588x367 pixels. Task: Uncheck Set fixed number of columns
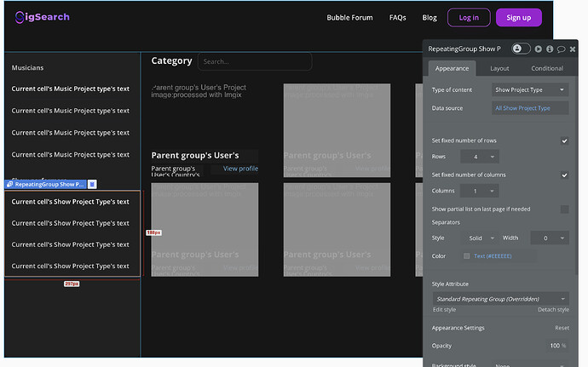564,175
